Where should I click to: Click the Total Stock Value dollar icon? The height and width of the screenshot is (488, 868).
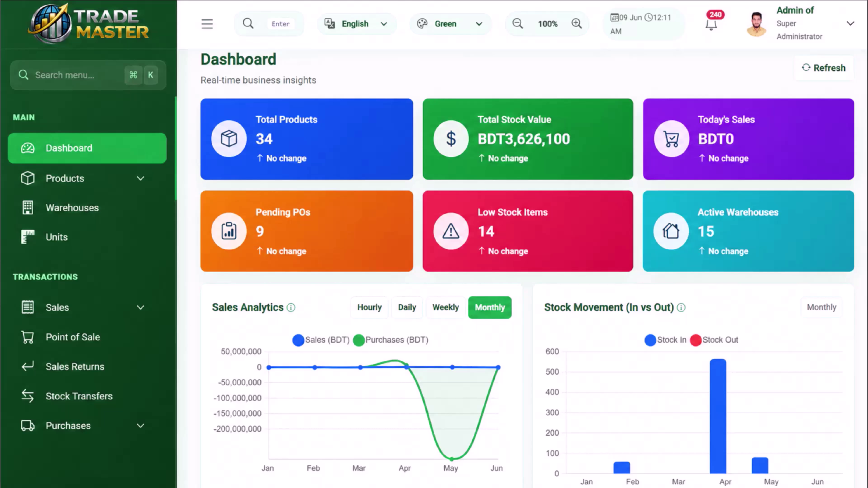pyautogui.click(x=451, y=138)
